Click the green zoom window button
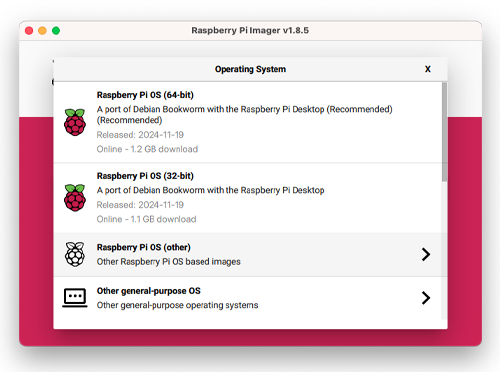 [56, 31]
